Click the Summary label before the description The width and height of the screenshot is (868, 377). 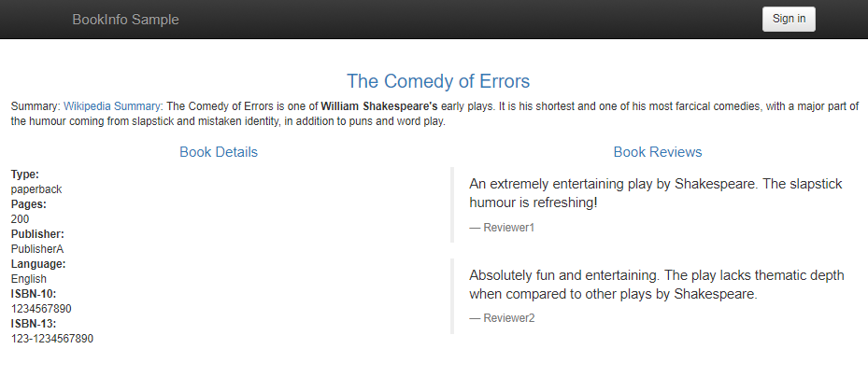pyautogui.click(x=35, y=106)
